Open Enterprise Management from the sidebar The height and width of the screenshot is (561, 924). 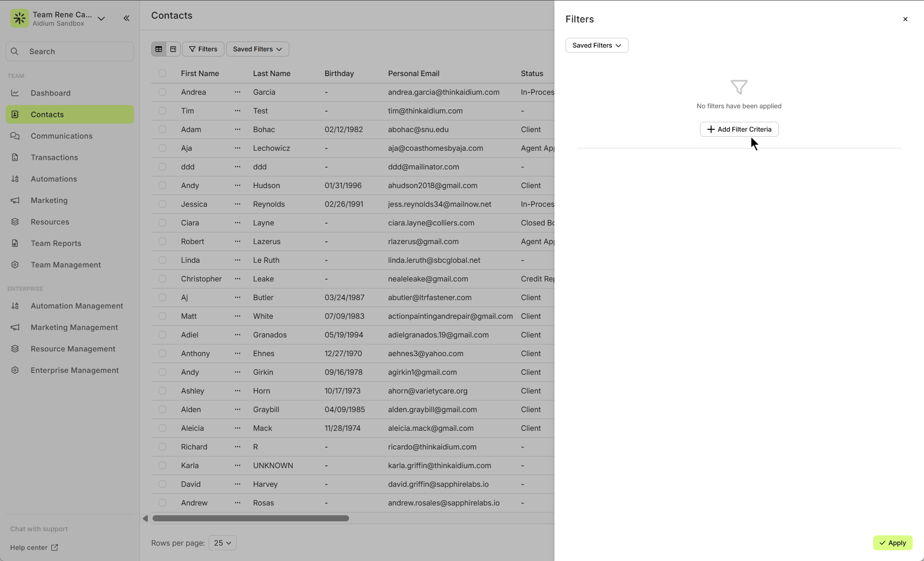75,370
